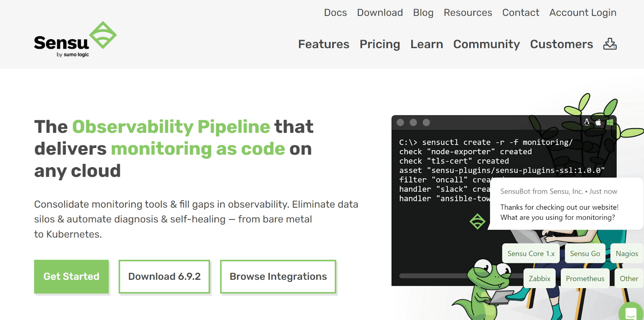Screen dimensions: 644x320
Task: Open the Features menu
Action: coord(324,44)
